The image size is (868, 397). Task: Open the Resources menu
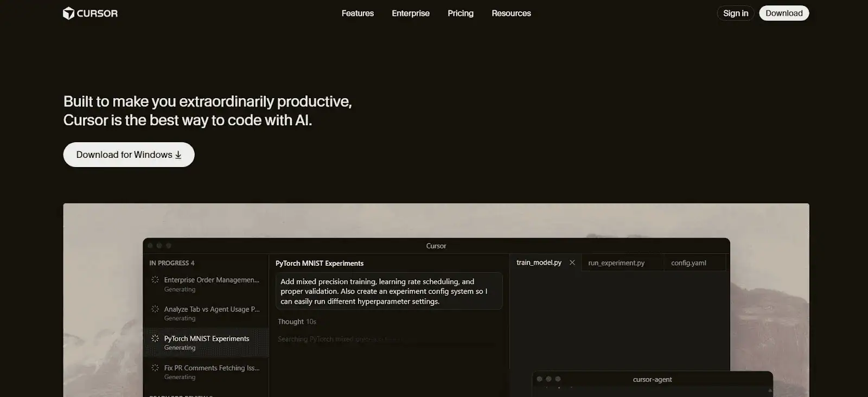(511, 14)
